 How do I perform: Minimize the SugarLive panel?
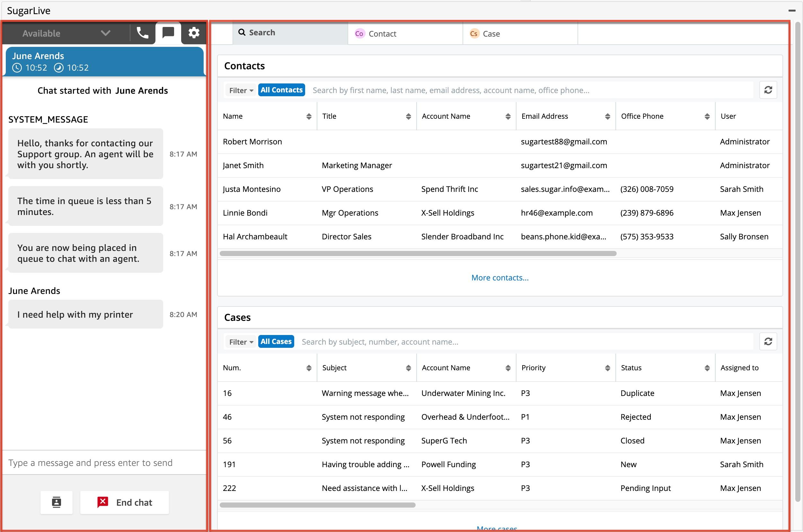pos(792,11)
